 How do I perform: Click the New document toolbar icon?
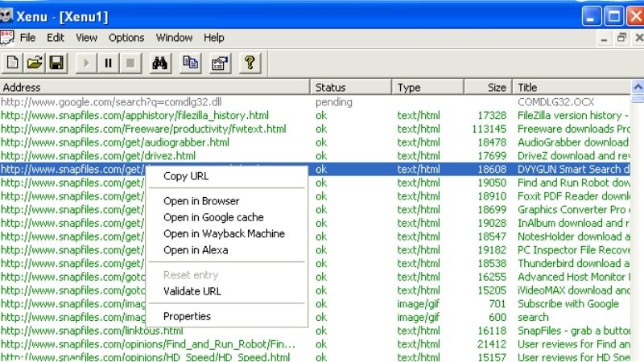(x=13, y=63)
